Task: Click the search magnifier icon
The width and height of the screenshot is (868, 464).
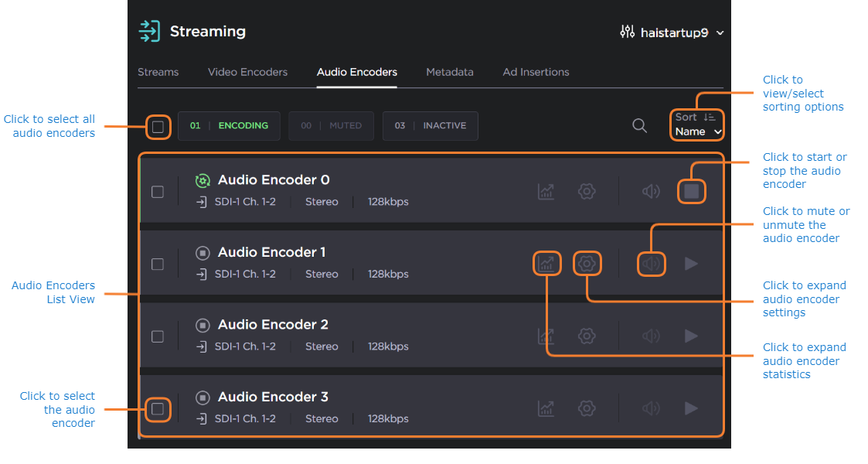Action: (x=639, y=126)
